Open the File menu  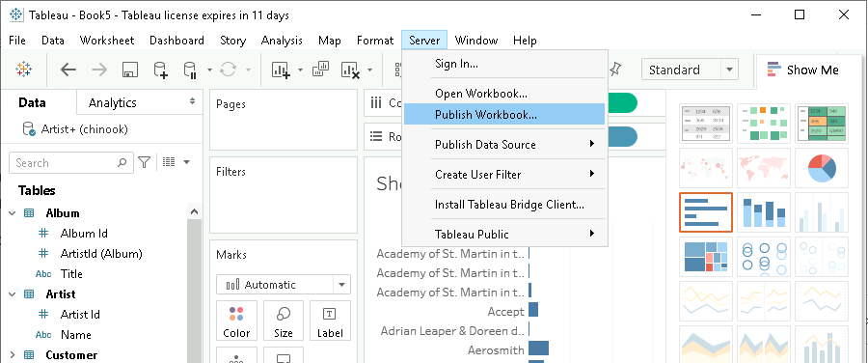[x=17, y=41]
